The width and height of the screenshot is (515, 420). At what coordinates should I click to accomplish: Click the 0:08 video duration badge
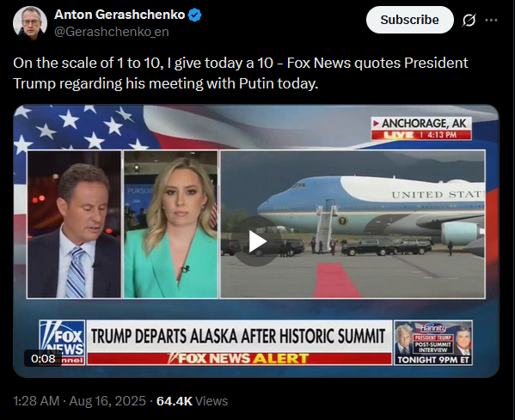click(x=43, y=358)
